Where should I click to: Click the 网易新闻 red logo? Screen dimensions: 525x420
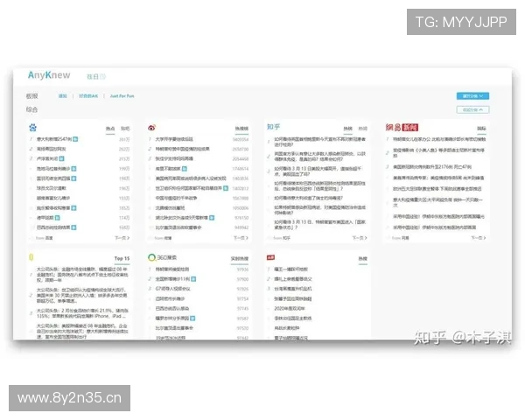(x=402, y=127)
